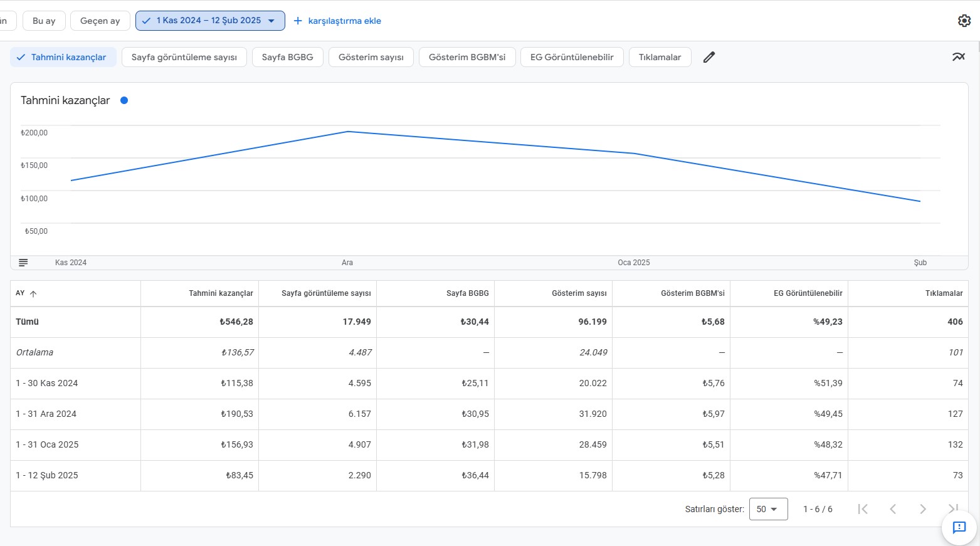The image size is (980, 546).
Task: Click the feedback speech bubble icon
Action: (x=959, y=528)
